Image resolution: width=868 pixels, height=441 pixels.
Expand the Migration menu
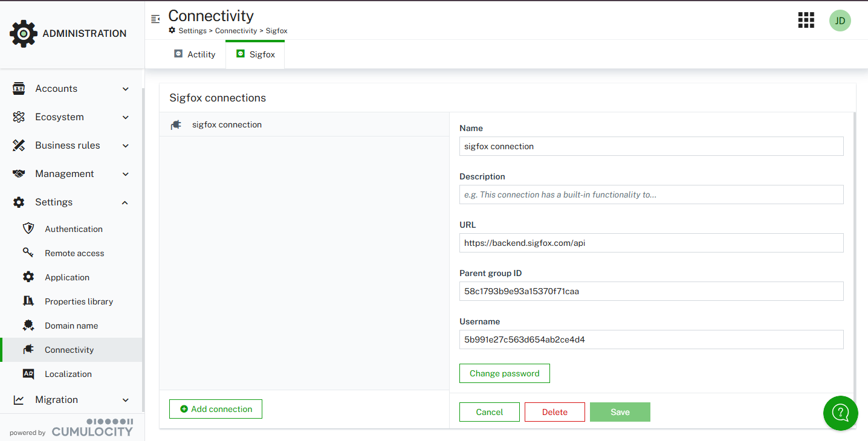tap(125, 399)
